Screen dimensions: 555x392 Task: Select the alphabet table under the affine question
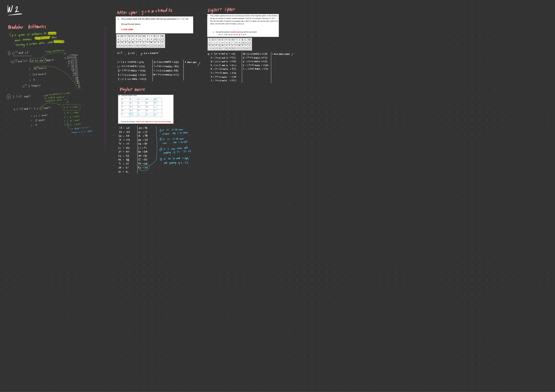coord(140,41)
